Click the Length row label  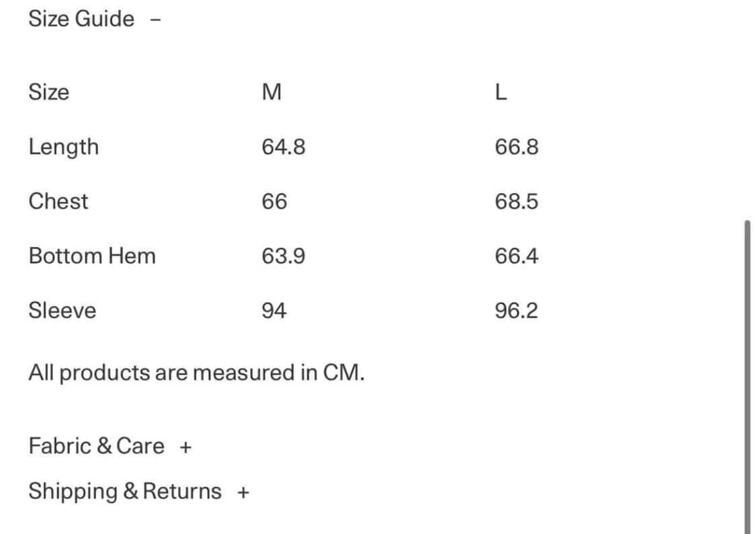click(x=63, y=147)
